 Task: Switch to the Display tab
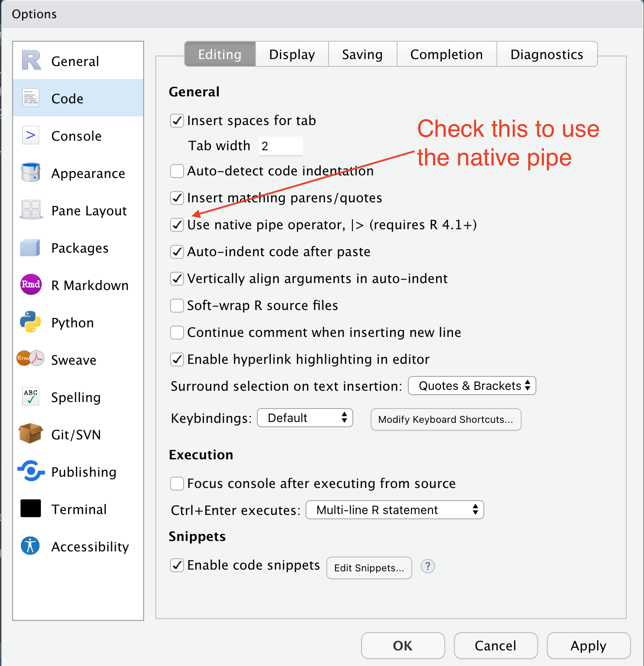[x=292, y=55]
